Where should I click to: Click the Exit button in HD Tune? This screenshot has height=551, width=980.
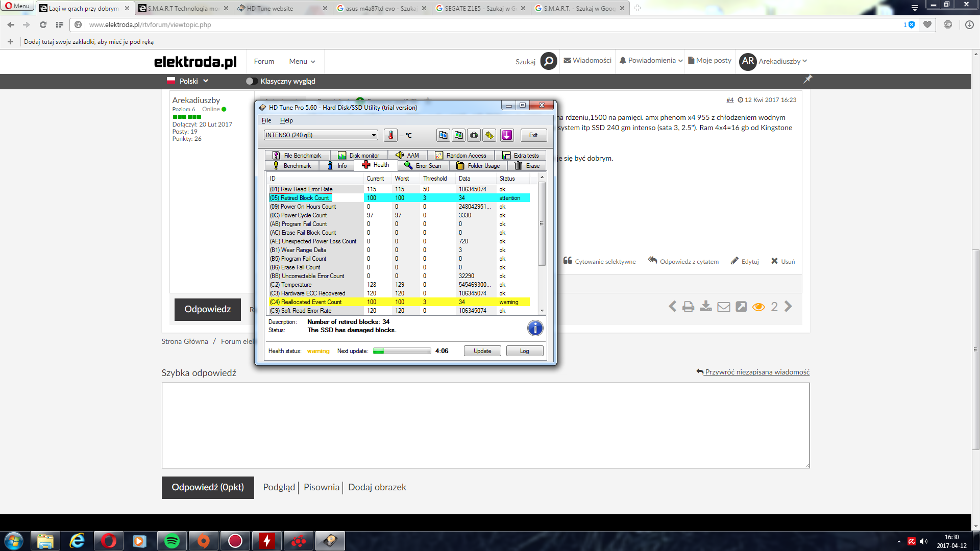(x=533, y=135)
